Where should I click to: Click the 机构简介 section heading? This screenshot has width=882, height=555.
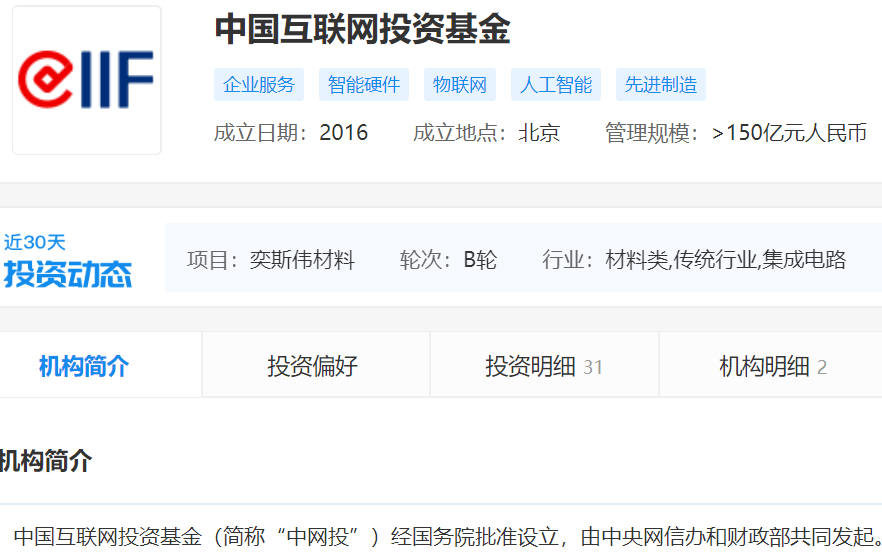(x=46, y=461)
